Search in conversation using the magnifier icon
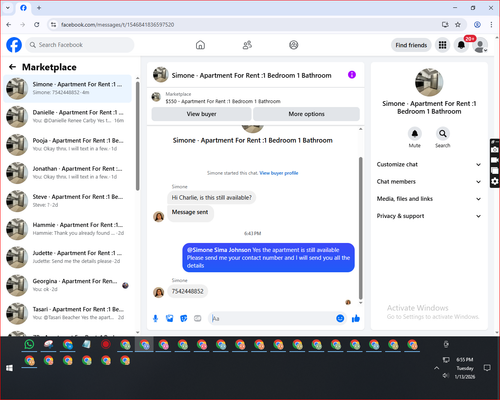 [443, 134]
